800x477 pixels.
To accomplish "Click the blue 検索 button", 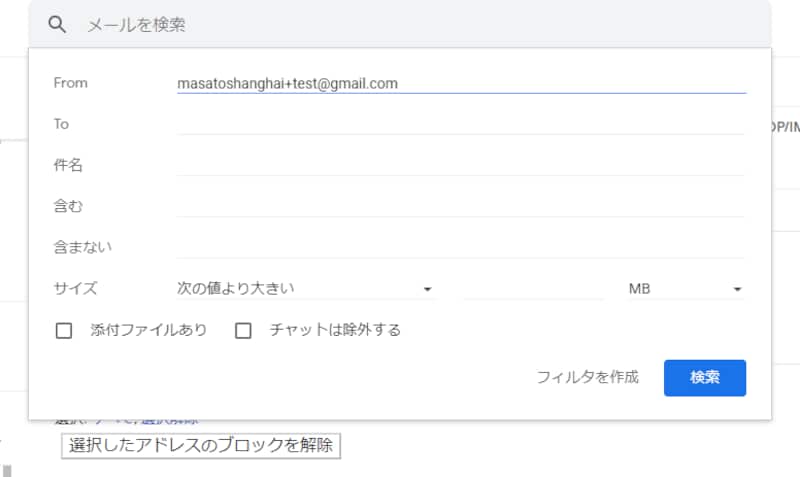I will [x=705, y=378].
